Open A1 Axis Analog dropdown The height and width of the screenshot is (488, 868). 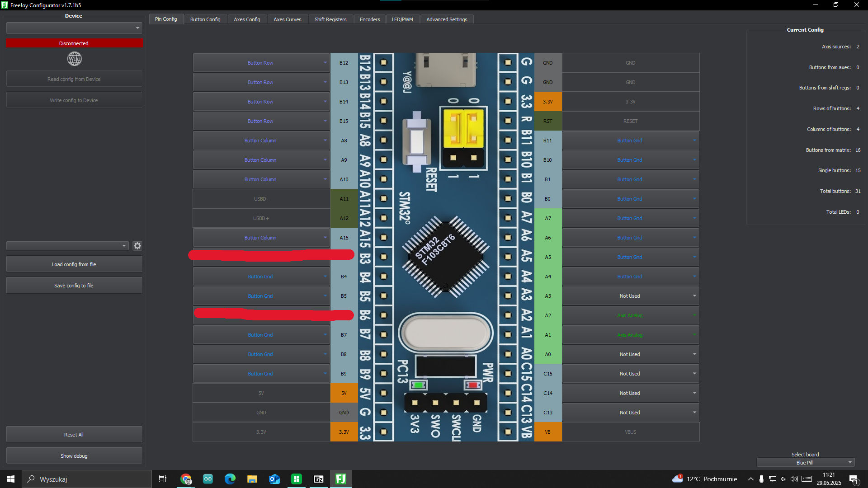point(631,335)
